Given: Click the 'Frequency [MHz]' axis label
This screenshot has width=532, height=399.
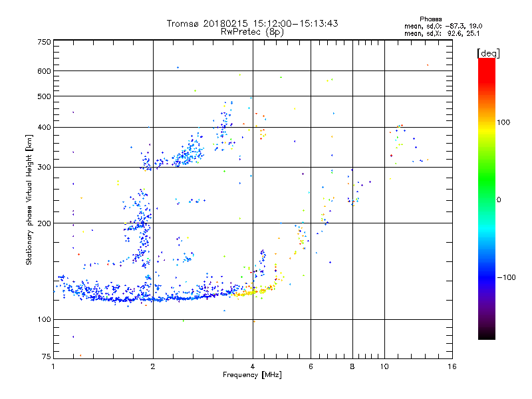Looking at the screenshot, I should coord(252,375).
